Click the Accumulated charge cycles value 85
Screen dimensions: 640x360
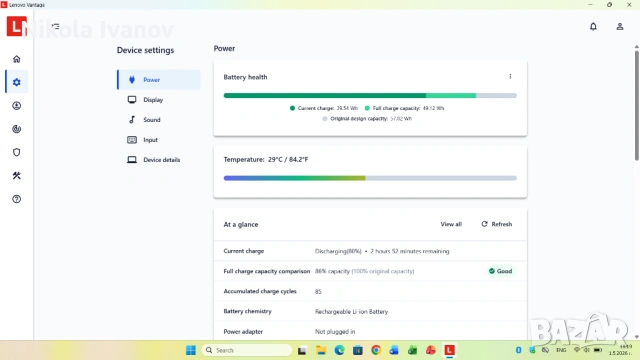point(318,291)
